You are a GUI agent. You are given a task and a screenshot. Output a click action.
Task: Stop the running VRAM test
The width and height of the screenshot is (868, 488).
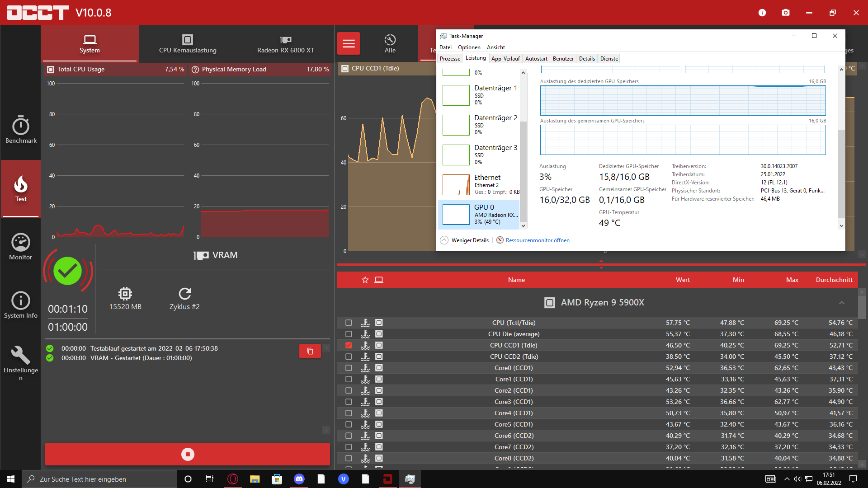pos(188,454)
